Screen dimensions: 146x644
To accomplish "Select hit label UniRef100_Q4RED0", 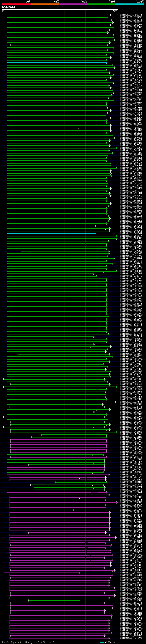I will click(131, 316).
